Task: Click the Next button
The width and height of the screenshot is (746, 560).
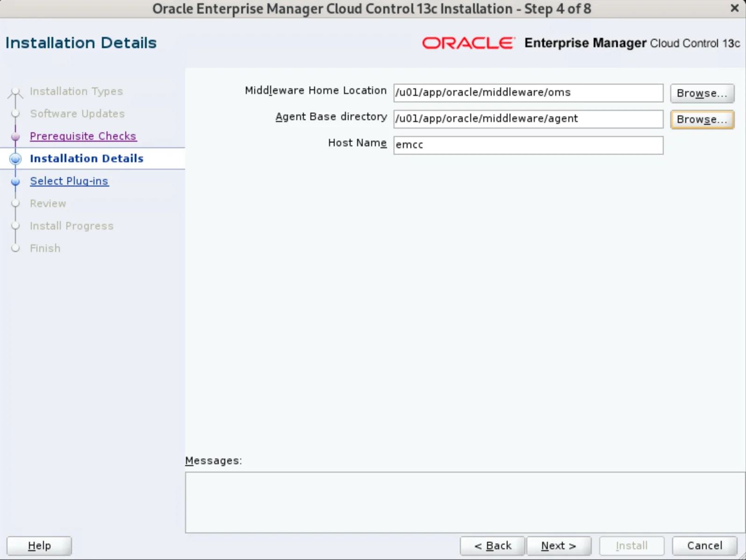Action: pos(559,546)
